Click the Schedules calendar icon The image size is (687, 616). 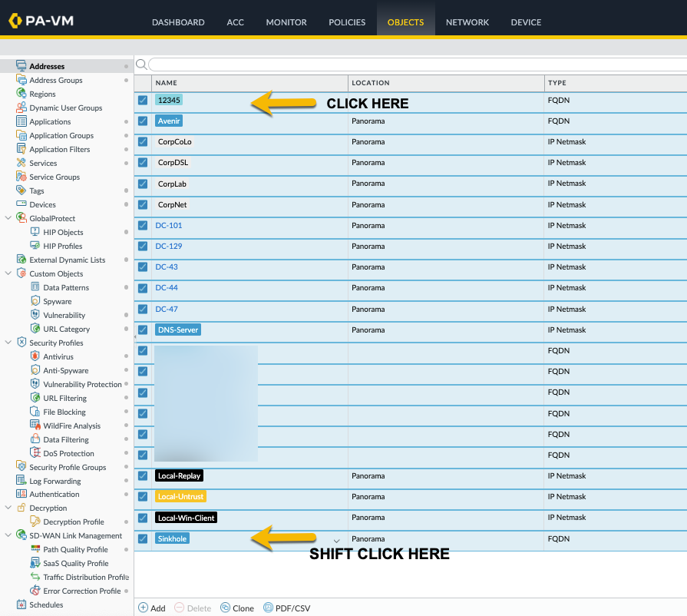pos(21,604)
